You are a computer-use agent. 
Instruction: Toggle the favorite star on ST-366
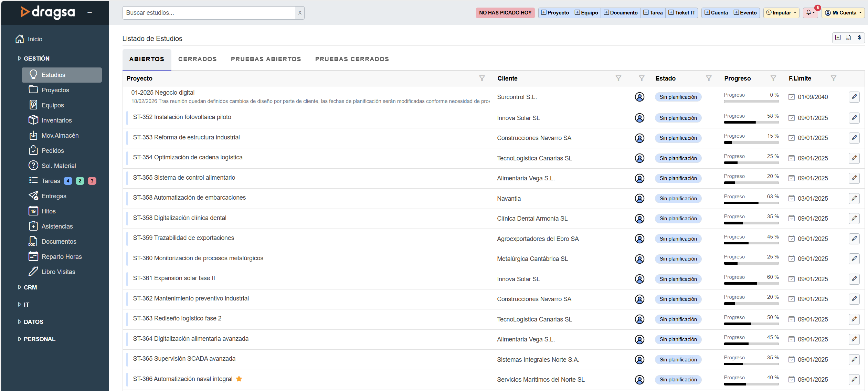(239, 379)
